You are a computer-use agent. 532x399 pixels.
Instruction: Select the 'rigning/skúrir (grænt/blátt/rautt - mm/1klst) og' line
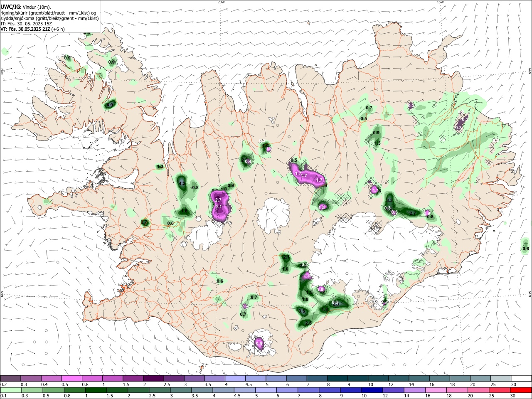click(x=49, y=13)
